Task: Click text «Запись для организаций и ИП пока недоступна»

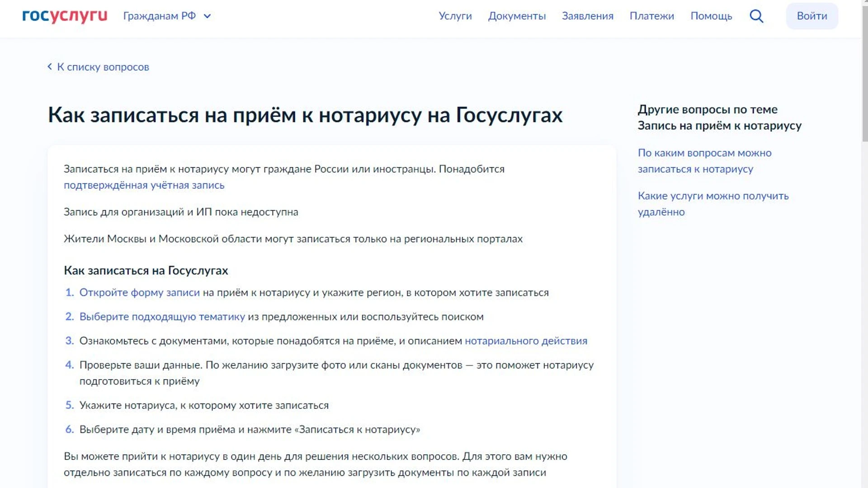Action: pos(181,212)
